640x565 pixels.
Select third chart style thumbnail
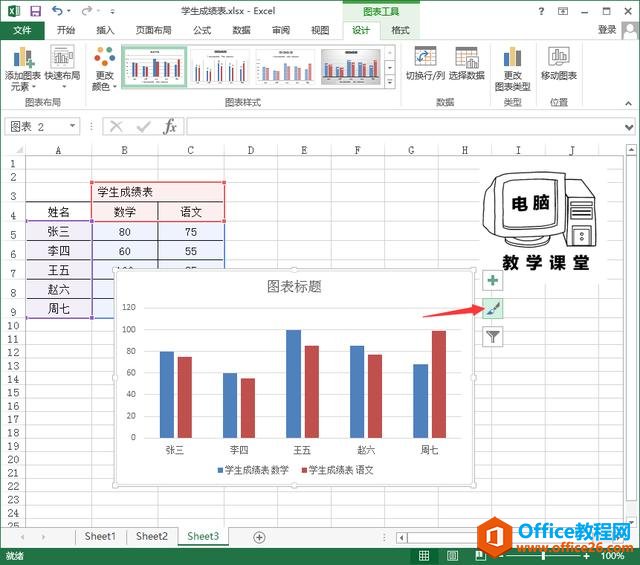pyautogui.click(x=285, y=67)
